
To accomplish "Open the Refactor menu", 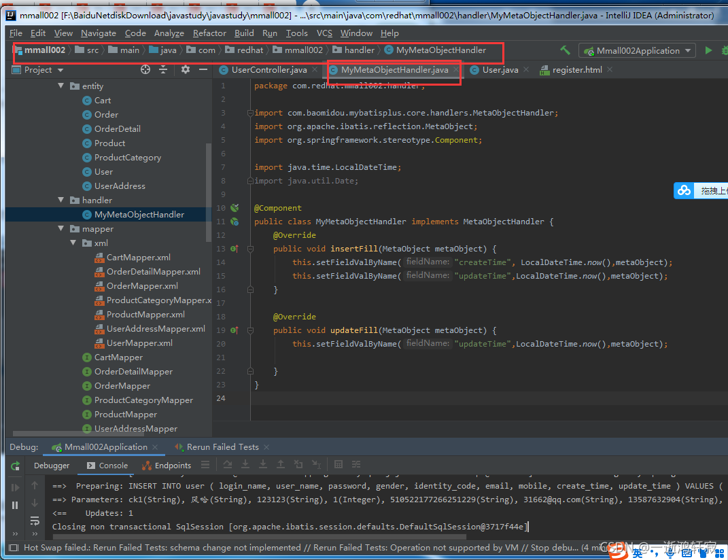I will pos(209,33).
